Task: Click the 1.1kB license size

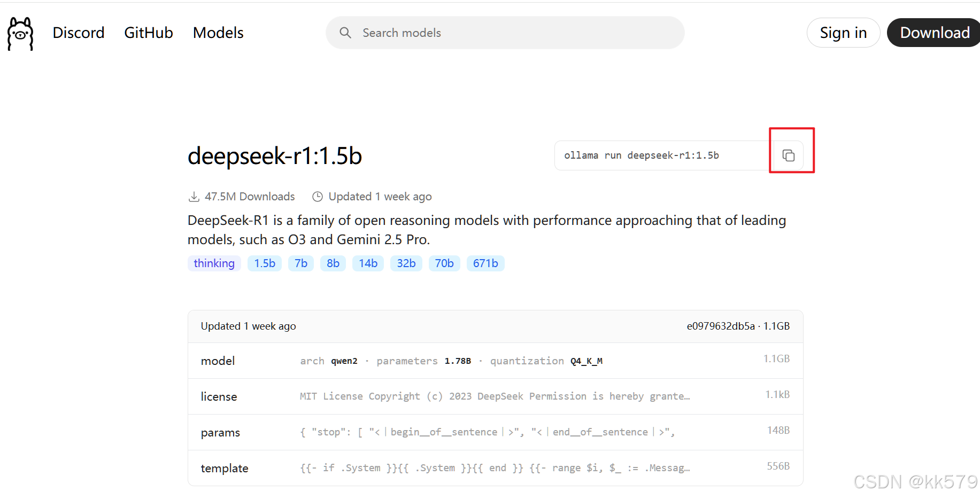Action: (x=777, y=395)
